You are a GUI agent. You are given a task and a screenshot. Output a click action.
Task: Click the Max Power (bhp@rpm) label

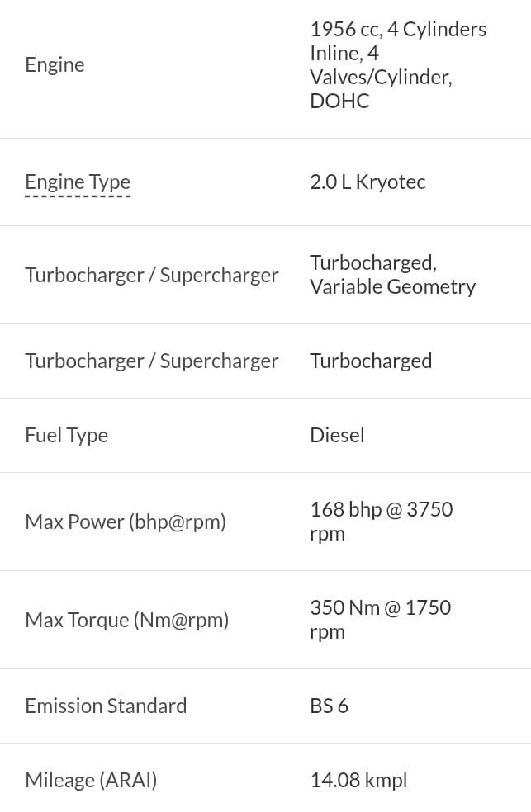tap(126, 522)
